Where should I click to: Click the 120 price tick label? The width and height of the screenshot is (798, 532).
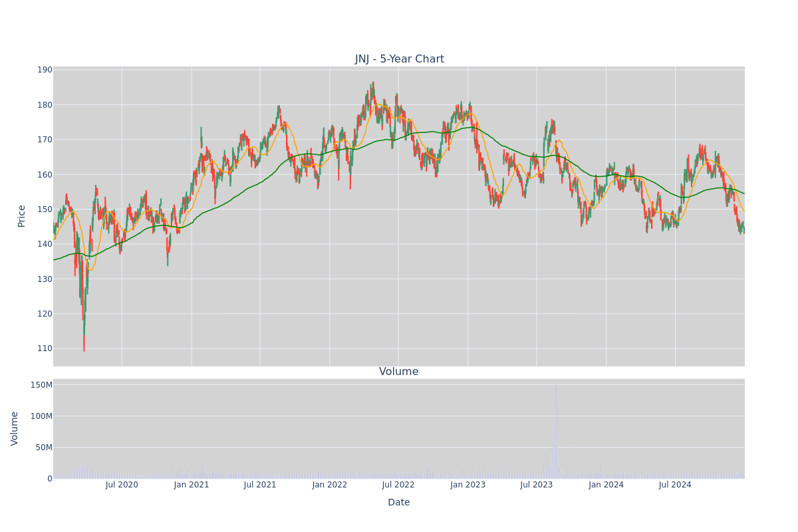(x=45, y=314)
